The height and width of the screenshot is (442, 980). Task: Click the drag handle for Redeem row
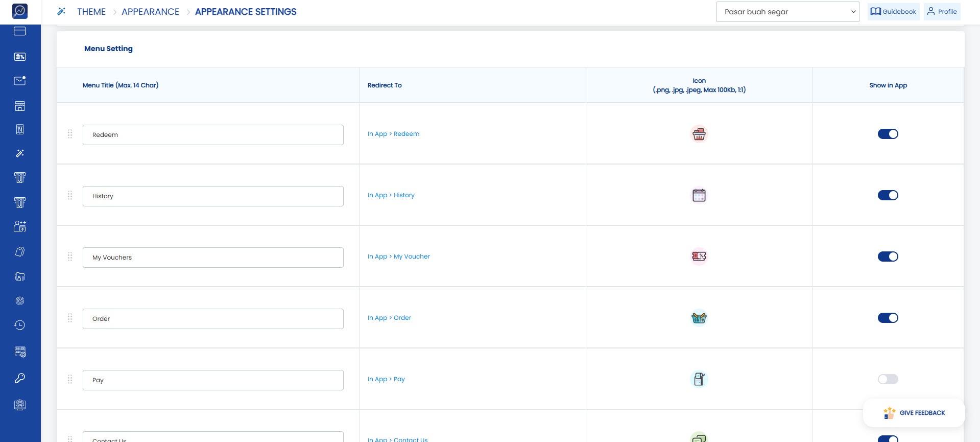[x=70, y=134]
